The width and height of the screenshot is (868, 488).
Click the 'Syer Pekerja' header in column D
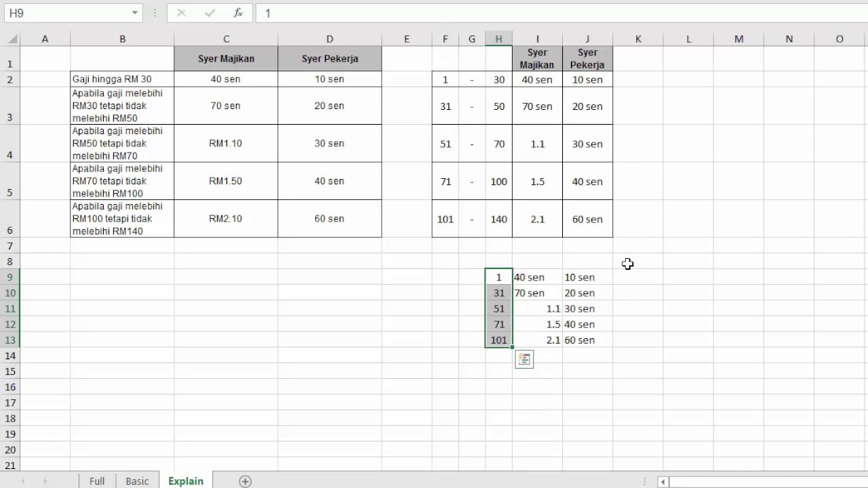(330, 58)
